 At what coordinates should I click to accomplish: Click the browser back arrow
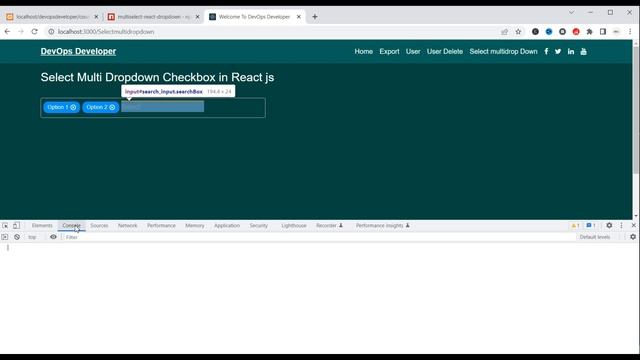point(7,31)
